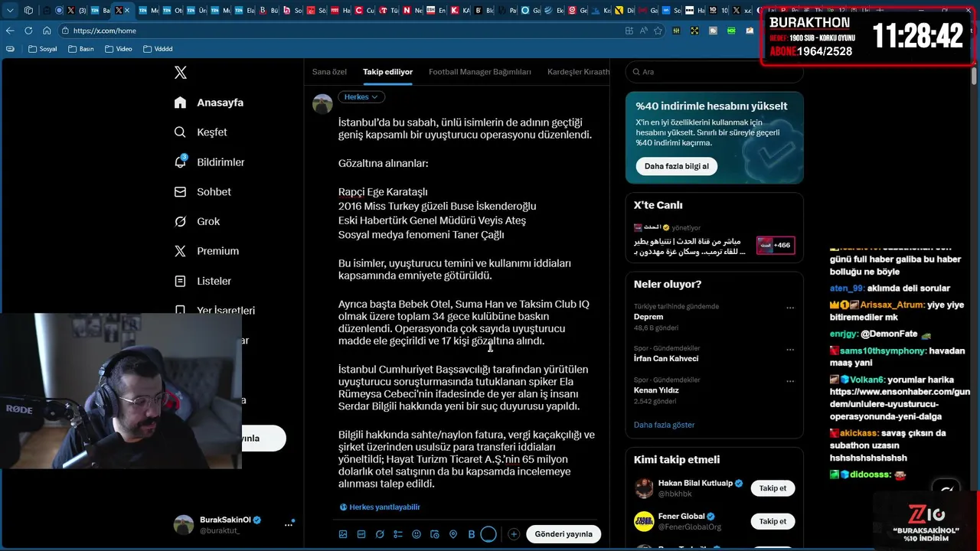Switch to Football Manager Bağımlıları tab

click(x=480, y=72)
